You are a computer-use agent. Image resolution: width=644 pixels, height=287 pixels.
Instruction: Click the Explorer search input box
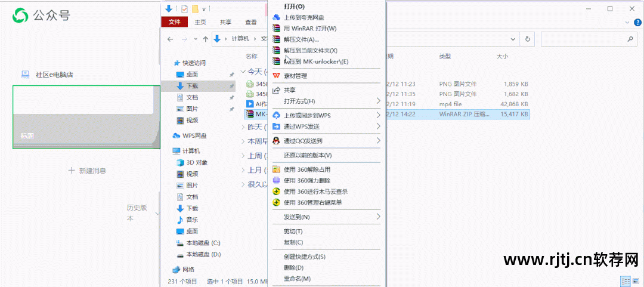583,39
